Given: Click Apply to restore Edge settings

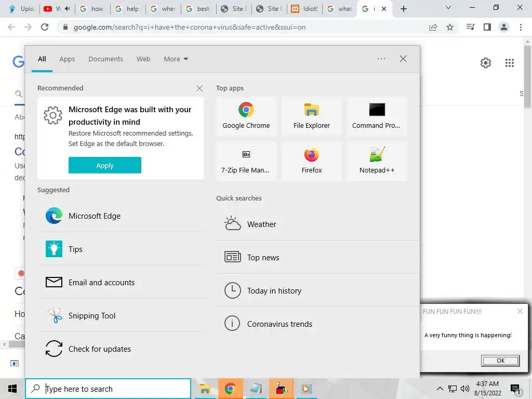Looking at the screenshot, I should tap(105, 165).
